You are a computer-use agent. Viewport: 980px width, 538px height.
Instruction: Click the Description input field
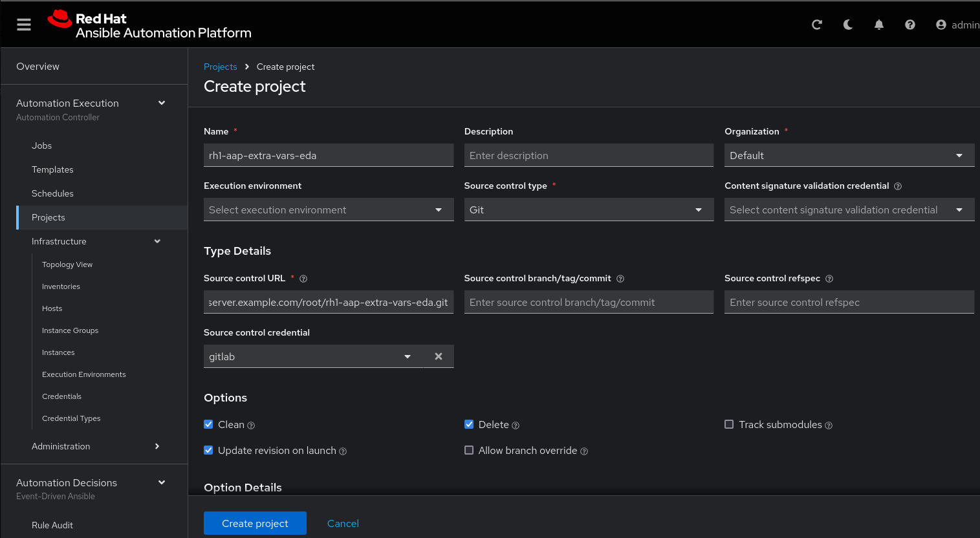589,155
